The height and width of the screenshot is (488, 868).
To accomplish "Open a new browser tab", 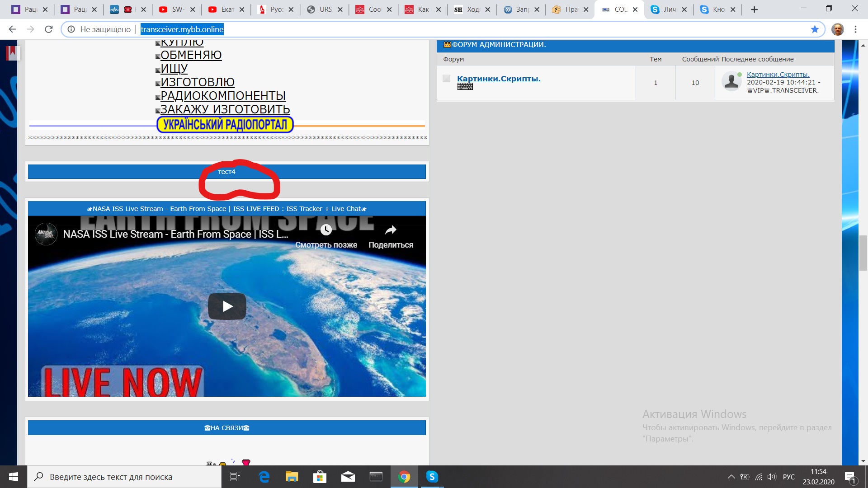I will [754, 9].
